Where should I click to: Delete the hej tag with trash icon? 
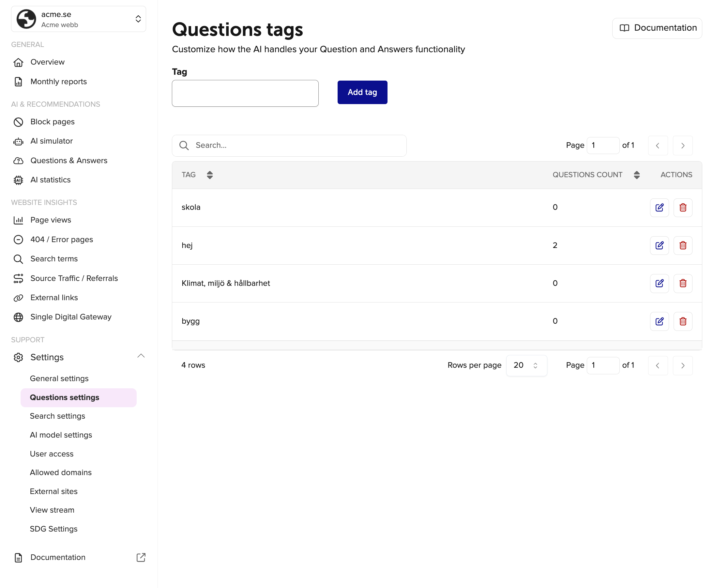682,246
